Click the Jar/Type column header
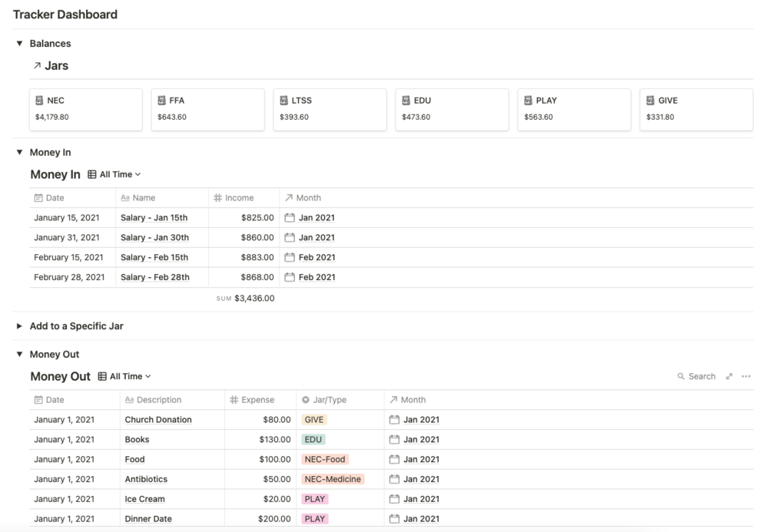 [330, 400]
